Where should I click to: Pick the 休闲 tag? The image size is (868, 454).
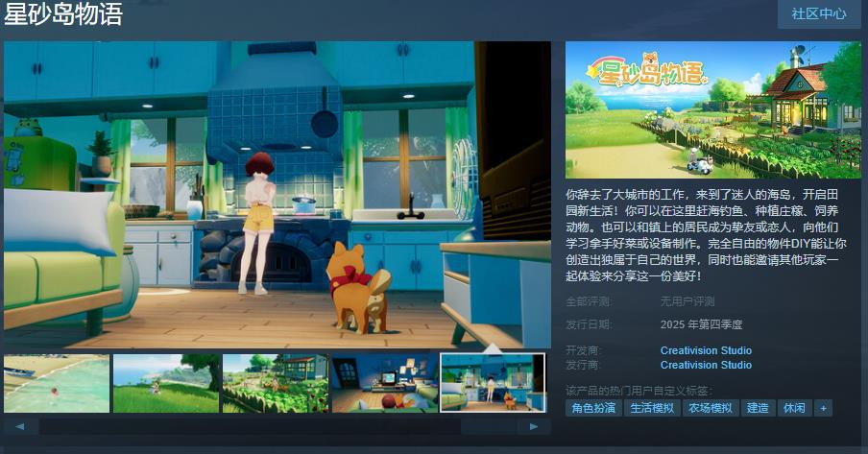pos(793,408)
